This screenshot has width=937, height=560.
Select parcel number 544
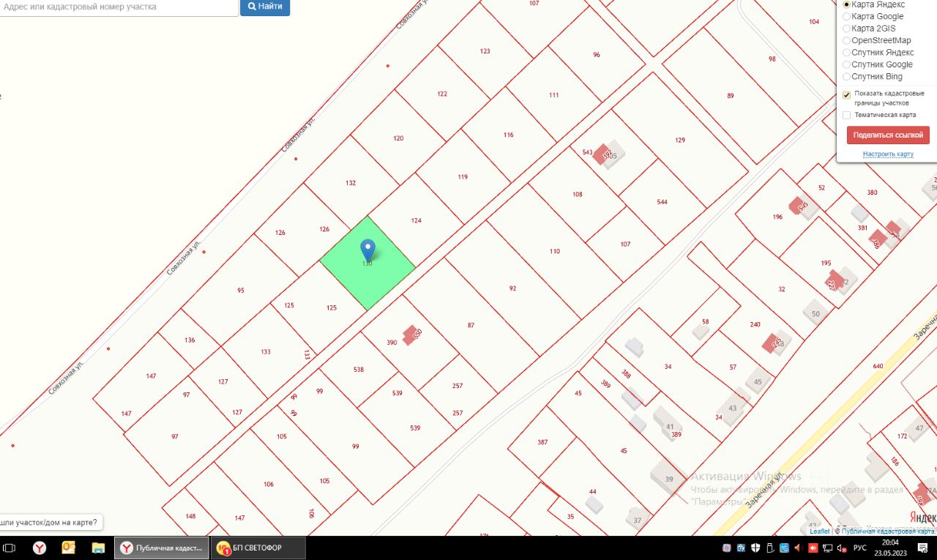click(x=662, y=201)
